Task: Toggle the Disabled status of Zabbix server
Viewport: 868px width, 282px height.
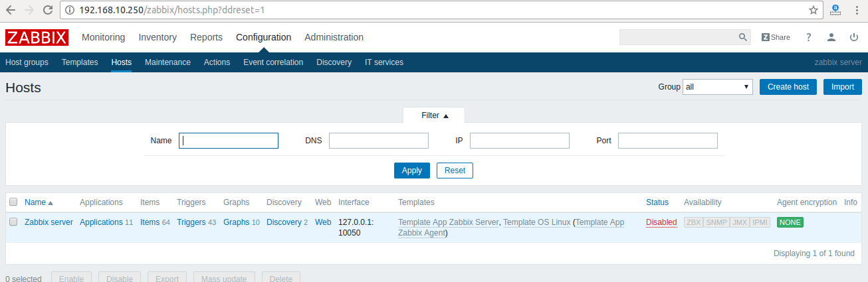Action: tap(661, 222)
